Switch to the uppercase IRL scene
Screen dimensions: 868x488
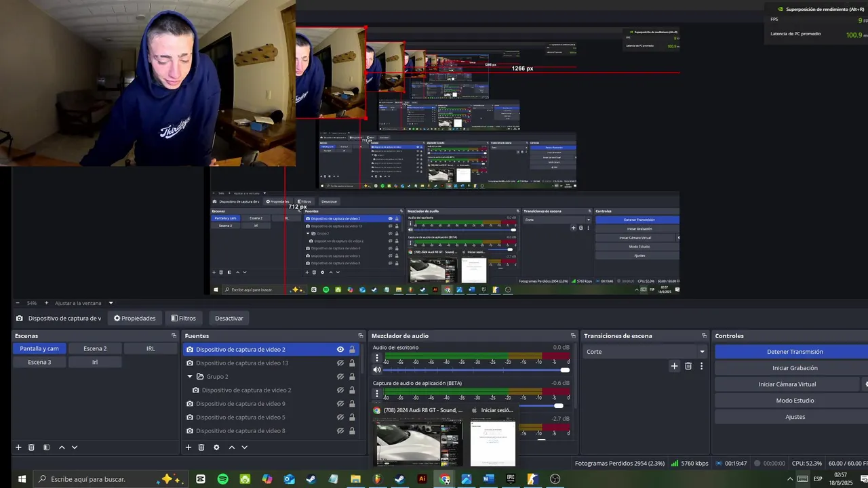click(151, 348)
